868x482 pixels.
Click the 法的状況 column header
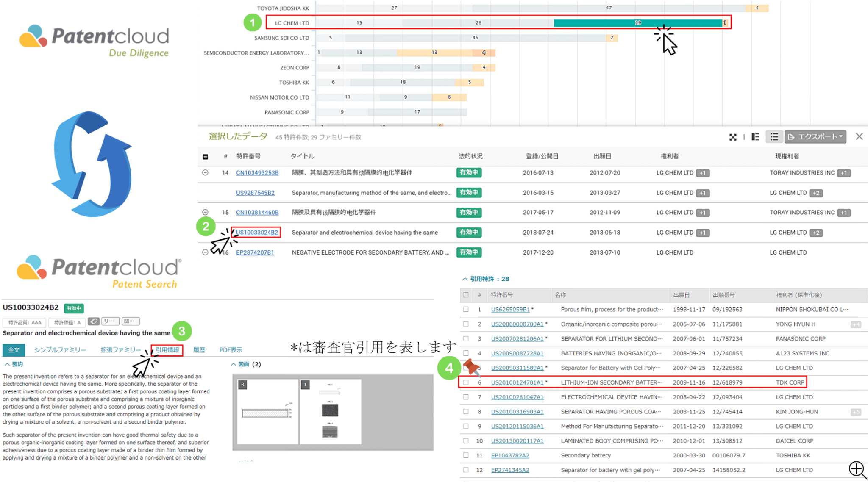click(470, 156)
